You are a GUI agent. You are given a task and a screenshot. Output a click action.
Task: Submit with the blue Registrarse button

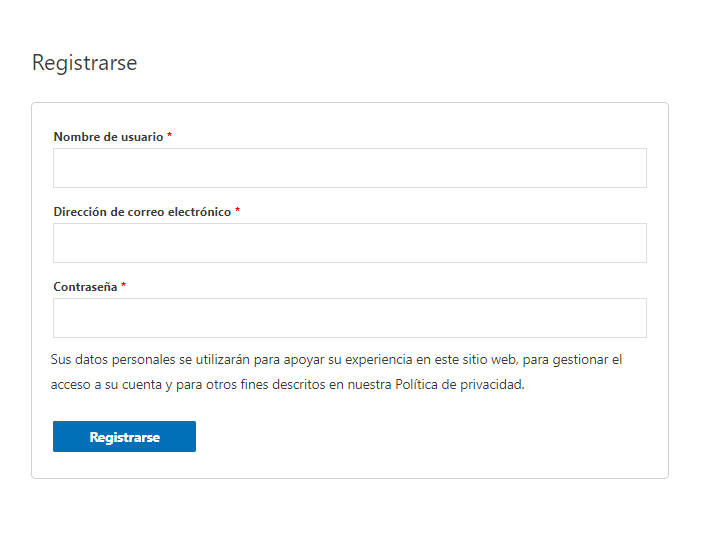click(x=124, y=436)
